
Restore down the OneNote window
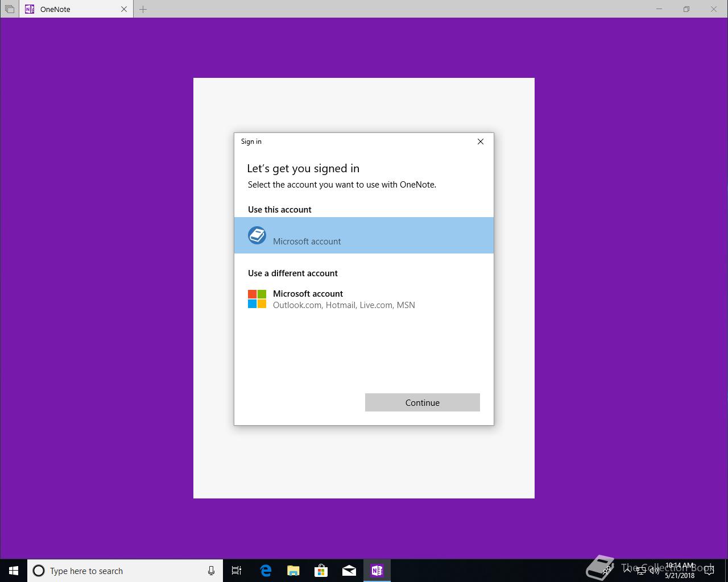pyautogui.click(x=686, y=9)
